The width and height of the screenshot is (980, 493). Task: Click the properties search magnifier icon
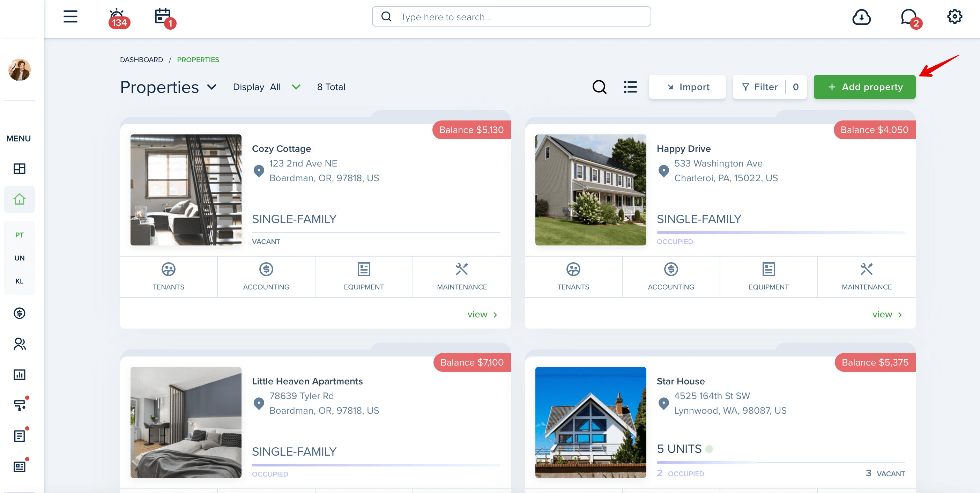pyautogui.click(x=599, y=87)
